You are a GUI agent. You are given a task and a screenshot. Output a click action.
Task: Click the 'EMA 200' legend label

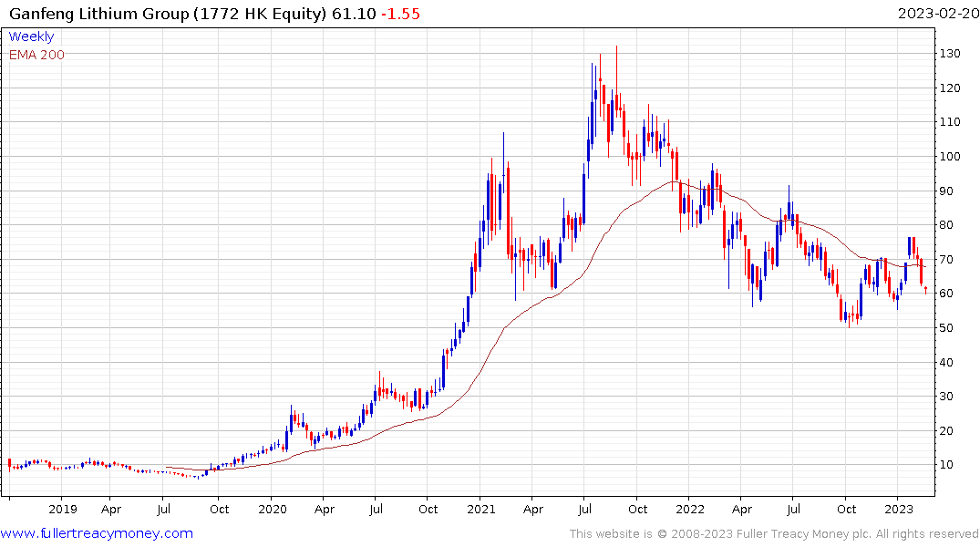(36, 55)
